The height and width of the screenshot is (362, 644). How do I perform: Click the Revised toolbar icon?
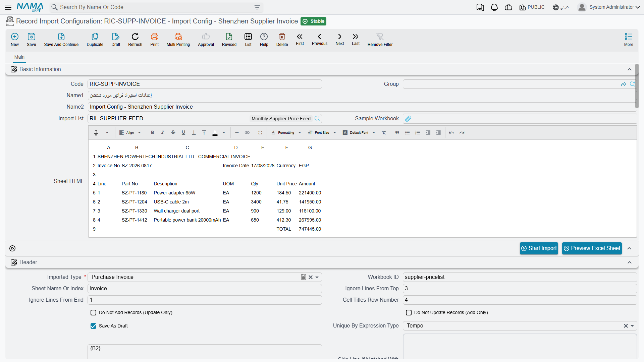[229, 40]
